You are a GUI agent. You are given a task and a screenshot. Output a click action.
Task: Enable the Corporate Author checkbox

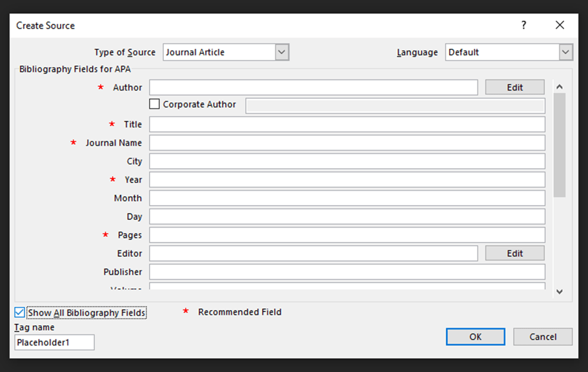(155, 104)
